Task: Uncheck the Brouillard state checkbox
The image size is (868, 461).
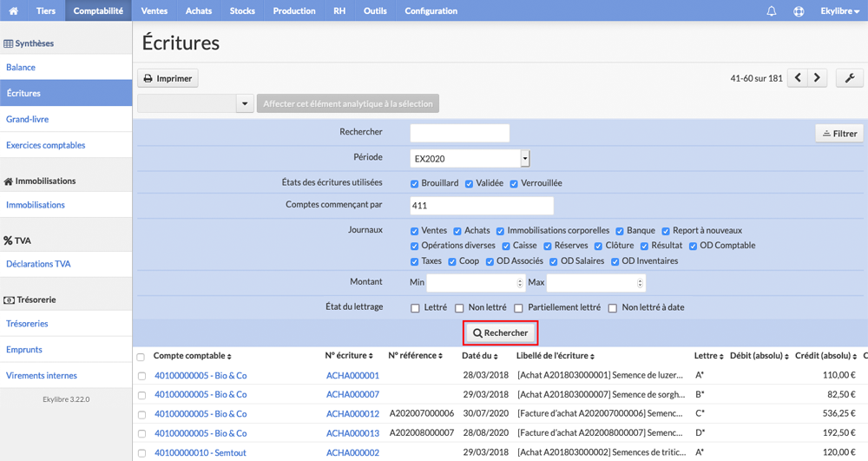Action: coord(414,184)
